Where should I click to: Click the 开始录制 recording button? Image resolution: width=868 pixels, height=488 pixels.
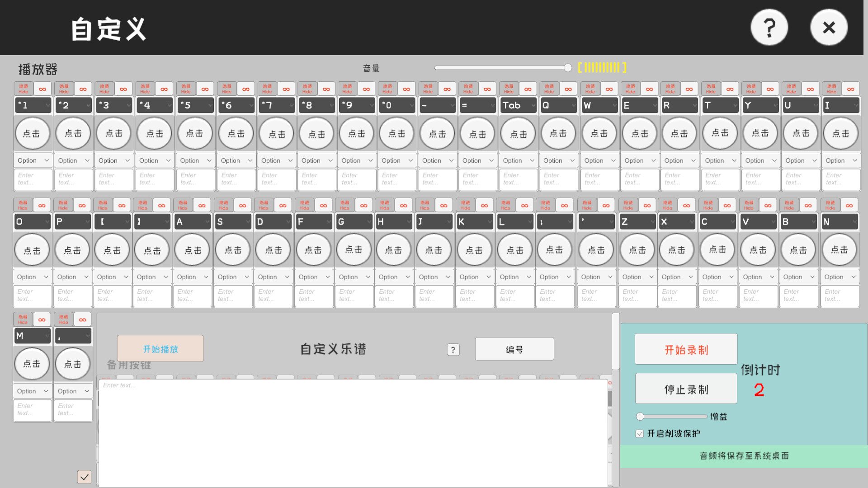point(685,348)
